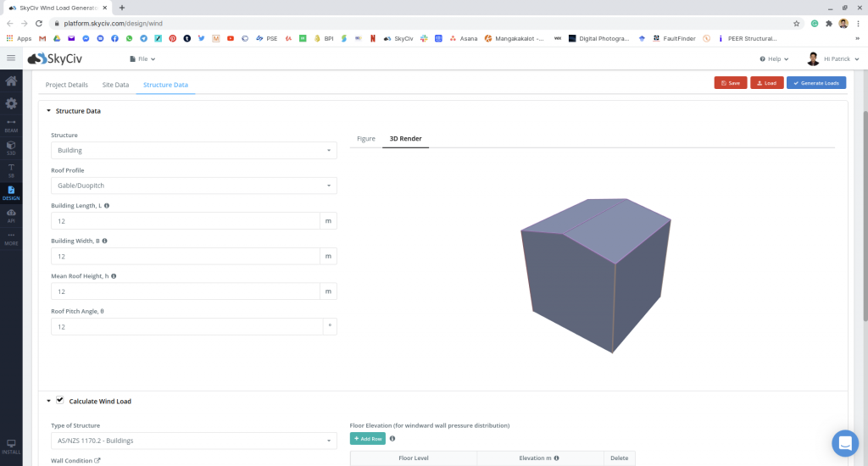Launch the Beam module from sidebar
Screen dimensions: 868x466
(11, 125)
